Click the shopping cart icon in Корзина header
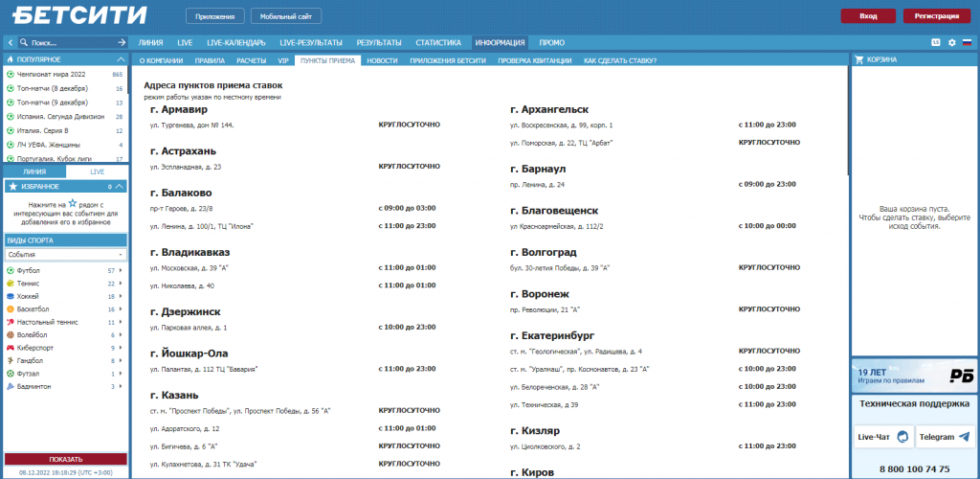This screenshot has width=980, height=479. coord(858,59)
